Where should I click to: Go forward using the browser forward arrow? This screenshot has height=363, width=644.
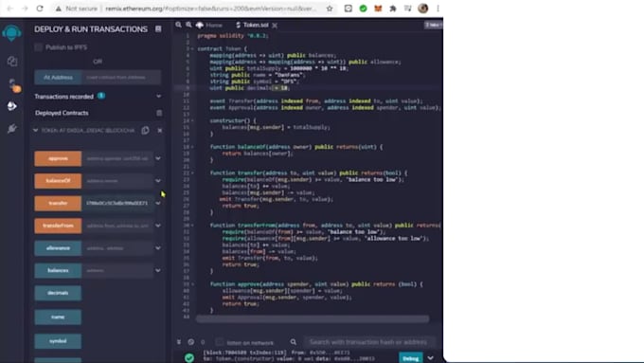click(25, 9)
